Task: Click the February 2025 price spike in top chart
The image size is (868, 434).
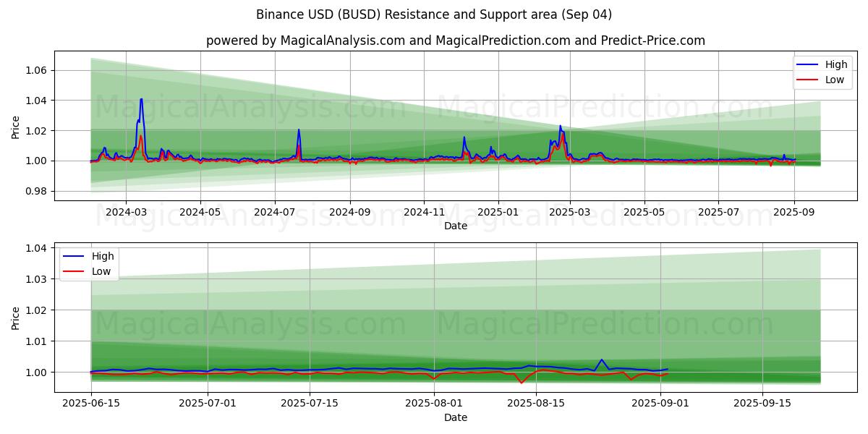Action: click(x=560, y=126)
